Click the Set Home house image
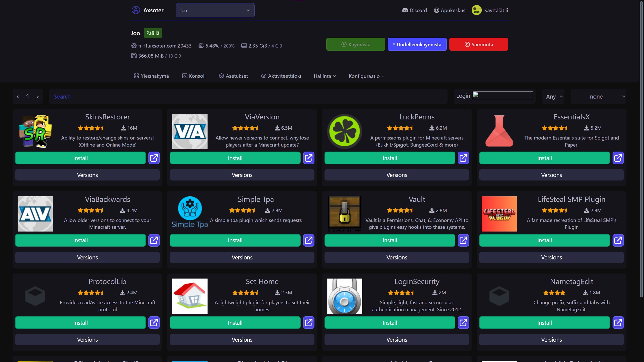644x362 pixels. click(190, 296)
